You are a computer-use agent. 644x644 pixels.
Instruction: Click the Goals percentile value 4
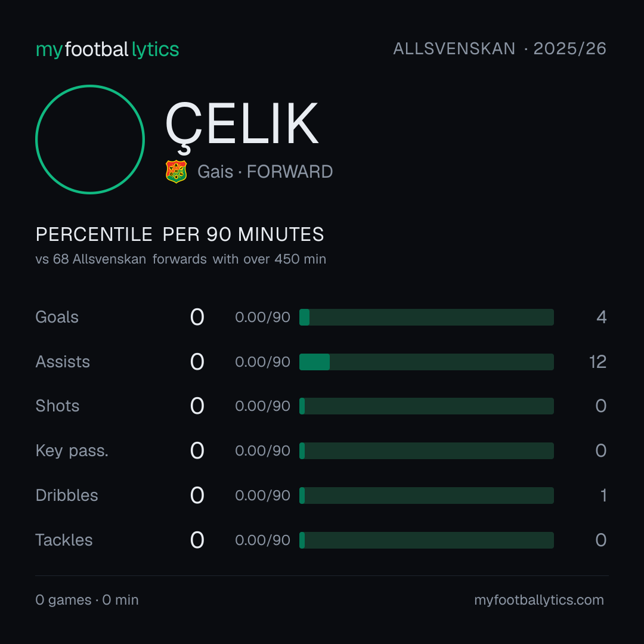601,317
